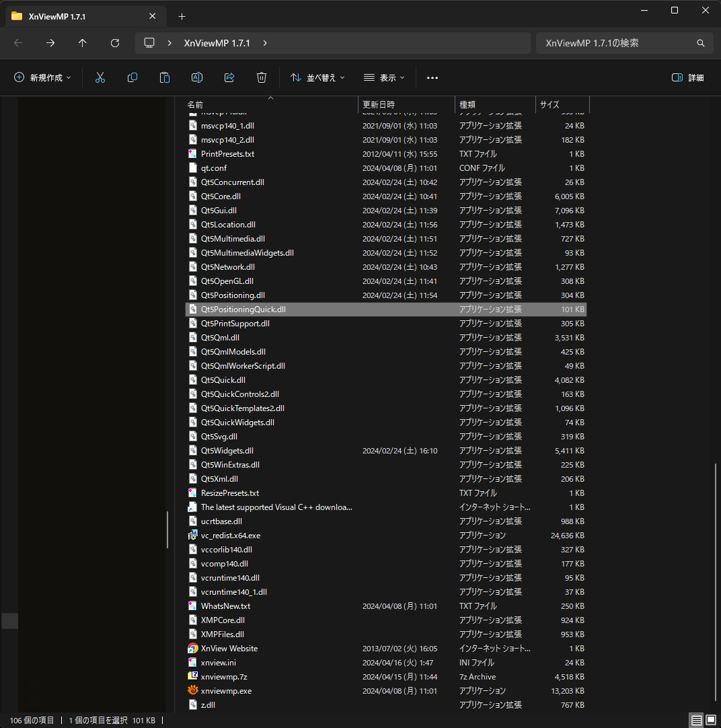Click the Cut scissors icon in toolbar
The height and width of the screenshot is (728, 721).
tap(100, 78)
